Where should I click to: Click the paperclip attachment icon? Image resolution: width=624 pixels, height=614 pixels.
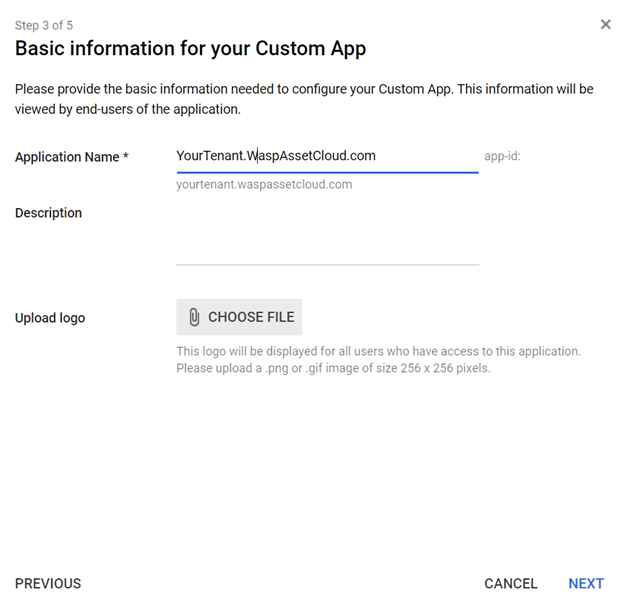[194, 317]
